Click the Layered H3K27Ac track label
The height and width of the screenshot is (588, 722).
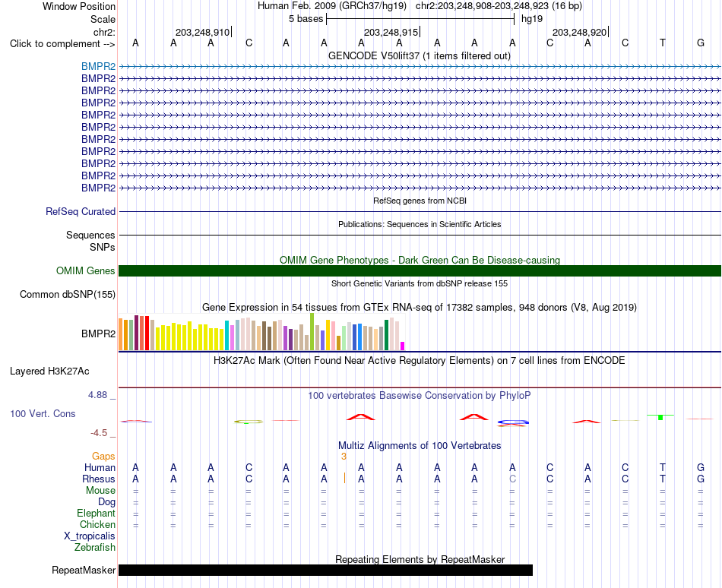[49, 371]
